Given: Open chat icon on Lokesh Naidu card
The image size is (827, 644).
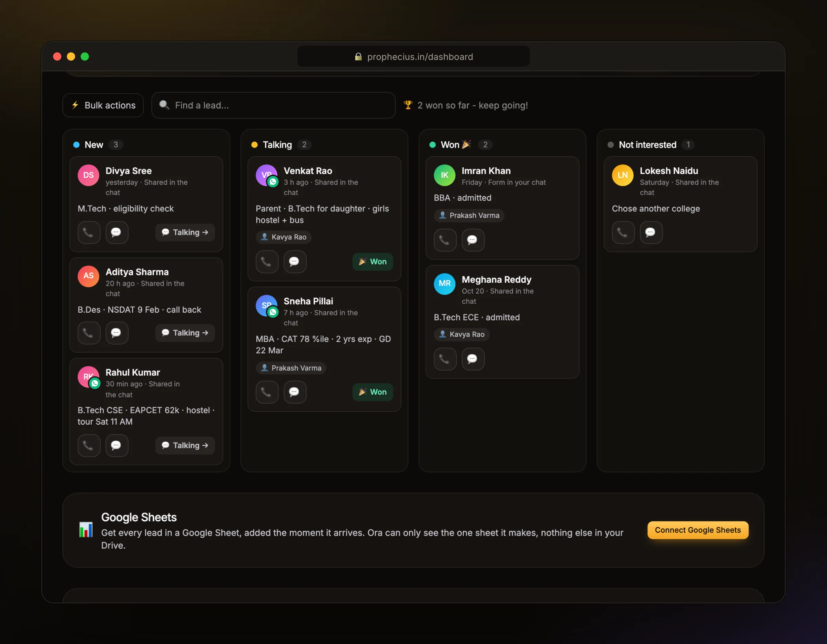Looking at the screenshot, I should coord(651,232).
